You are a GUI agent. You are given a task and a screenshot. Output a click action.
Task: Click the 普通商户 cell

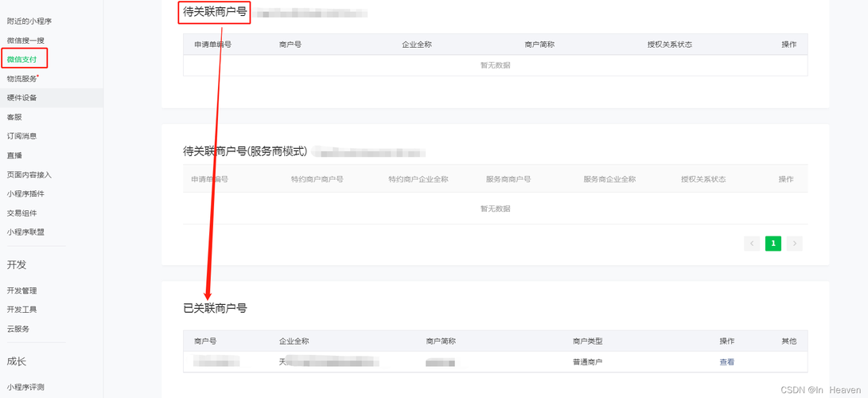(x=587, y=362)
